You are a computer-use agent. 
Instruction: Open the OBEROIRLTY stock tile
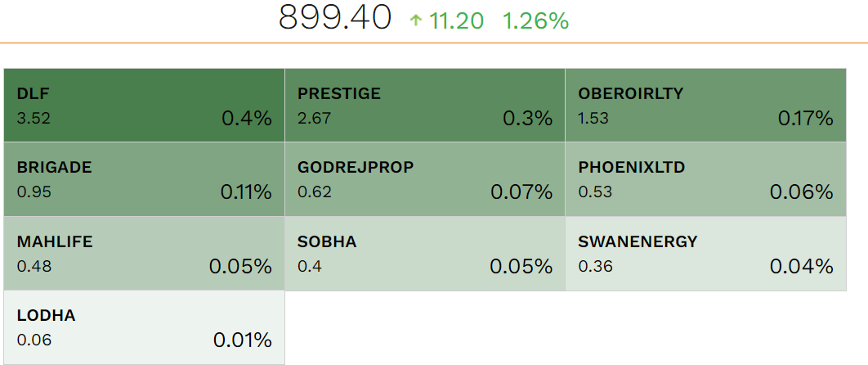[705, 106]
